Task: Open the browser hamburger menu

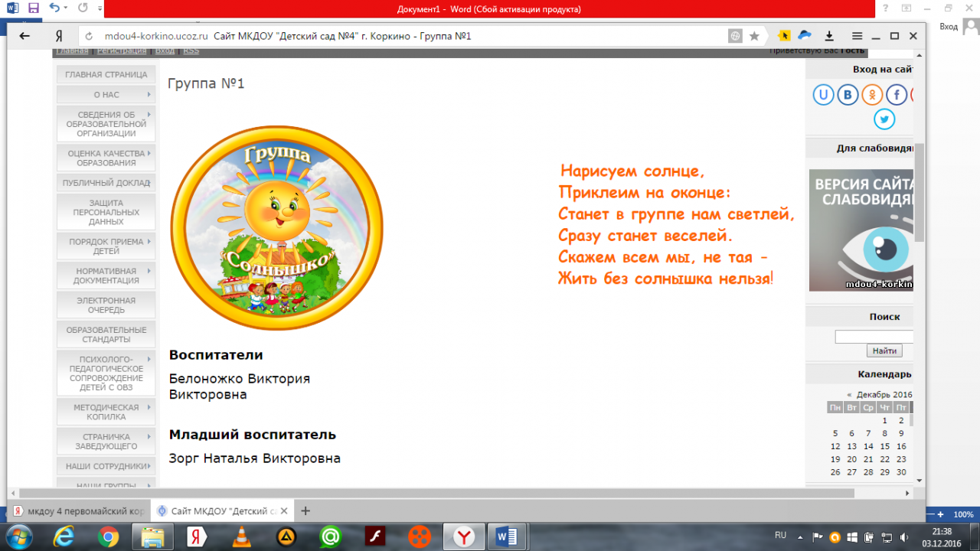Action: pyautogui.click(x=857, y=36)
